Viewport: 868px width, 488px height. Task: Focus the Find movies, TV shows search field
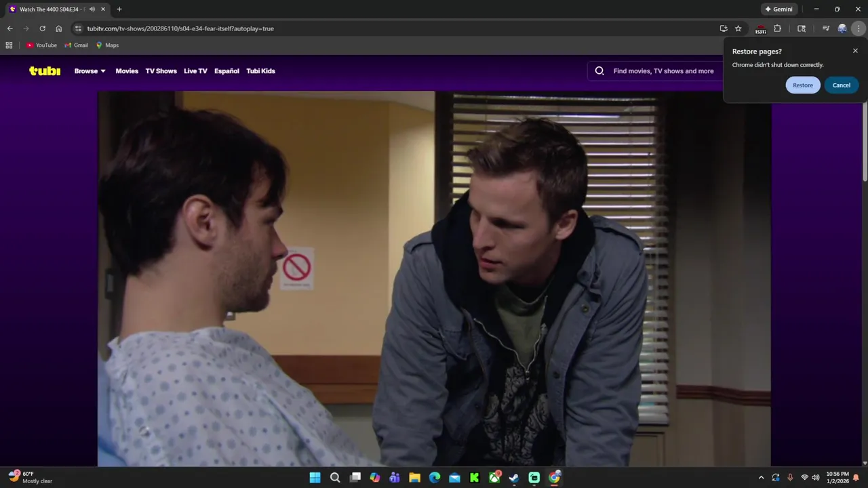point(663,70)
